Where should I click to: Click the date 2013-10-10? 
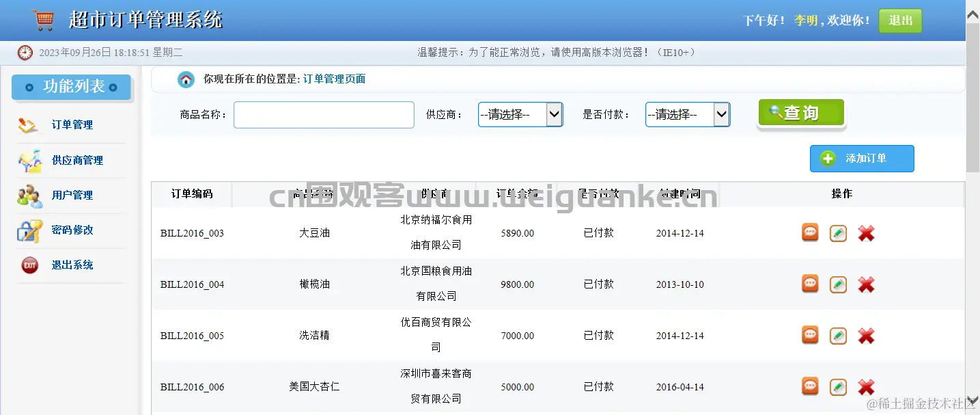(x=680, y=284)
